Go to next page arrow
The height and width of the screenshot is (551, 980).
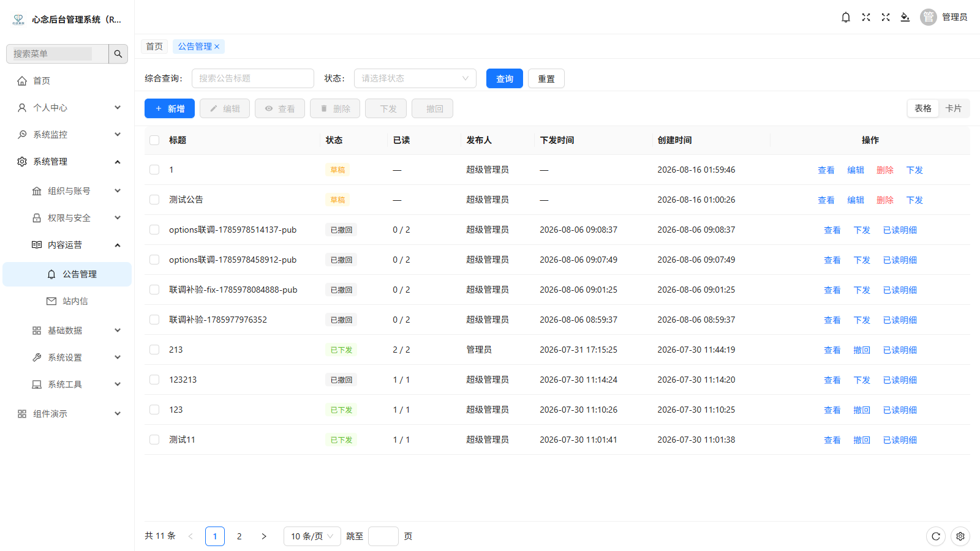pos(264,536)
